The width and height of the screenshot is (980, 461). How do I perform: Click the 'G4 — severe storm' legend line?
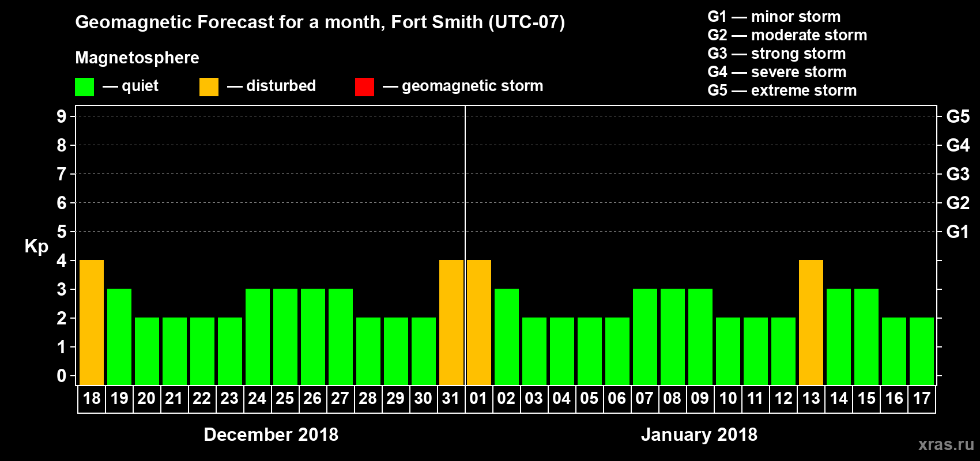[777, 72]
